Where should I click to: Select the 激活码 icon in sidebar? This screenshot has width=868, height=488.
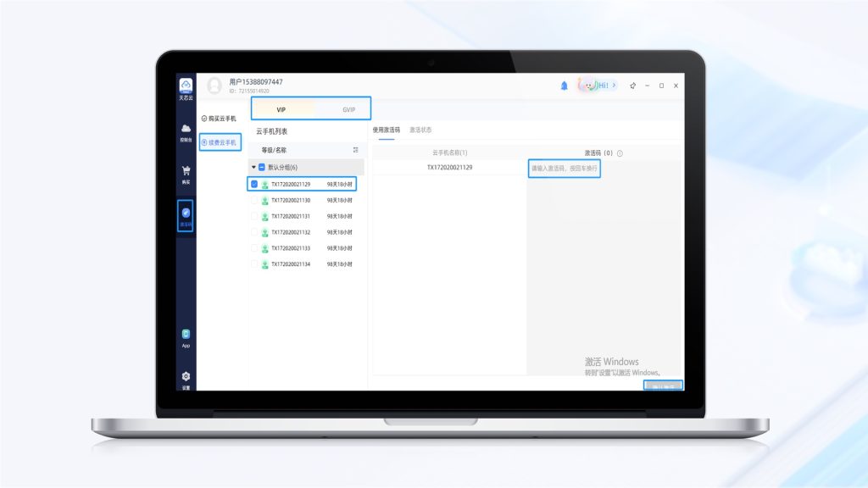click(x=186, y=214)
